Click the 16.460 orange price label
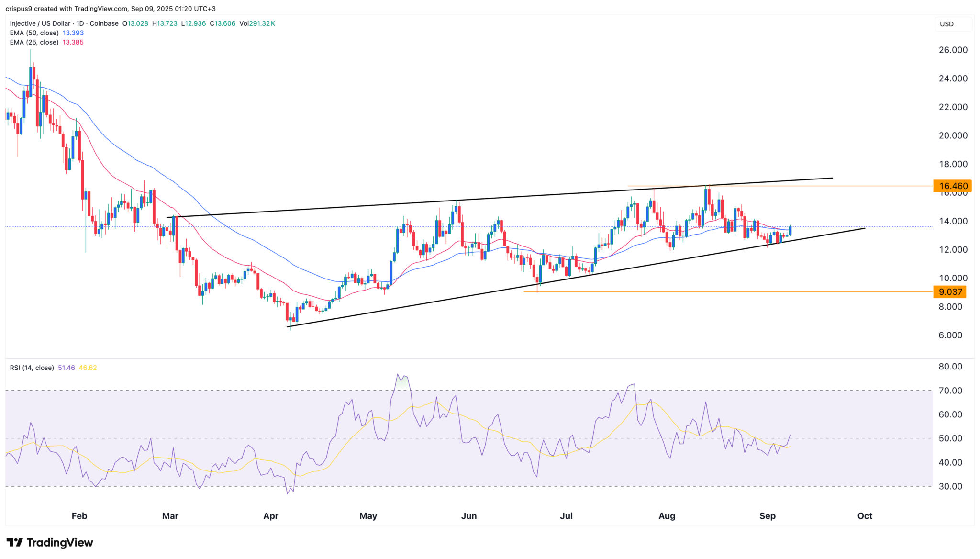This screenshot has width=980, height=559. tap(952, 186)
